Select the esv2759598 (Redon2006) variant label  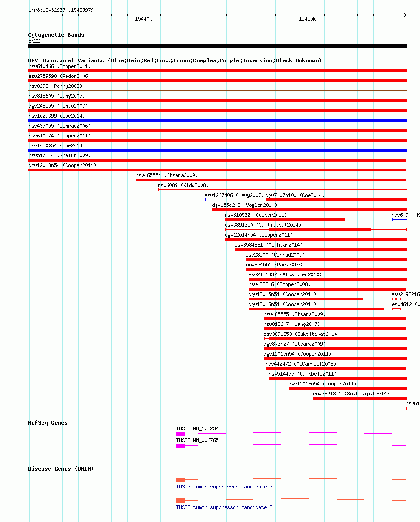[59, 76]
